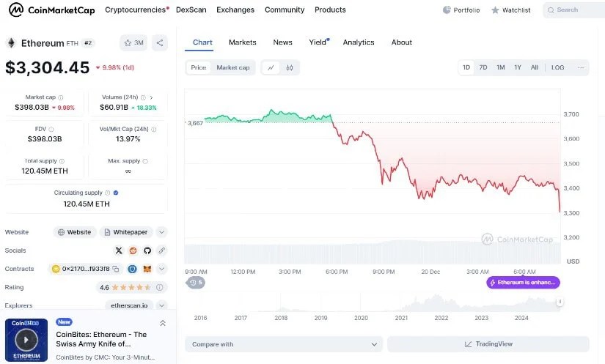The height and width of the screenshot is (364, 605).
Task: Add Ethereum to watchlist with star button
Action: pos(133,42)
